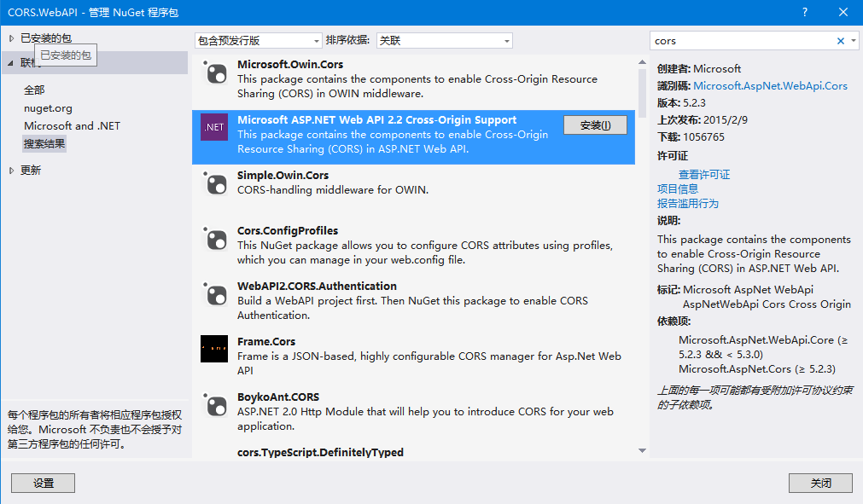Install the ASP.NET Web API CORS package
863x504 pixels.
pyautogui.click(x=595, y=125)
